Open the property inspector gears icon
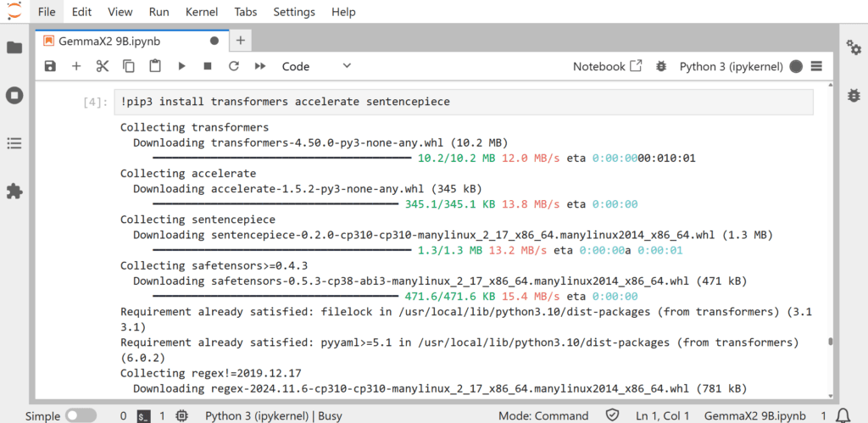Screen dimensions: 868x423 click(854, 47)
